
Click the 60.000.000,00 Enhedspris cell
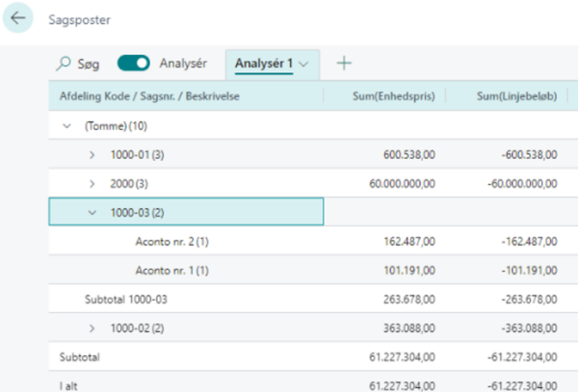click(x=402, y=183)
